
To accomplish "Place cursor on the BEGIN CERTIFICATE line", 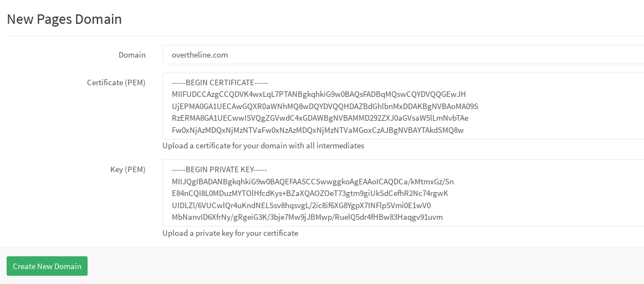I will (219, 82).
